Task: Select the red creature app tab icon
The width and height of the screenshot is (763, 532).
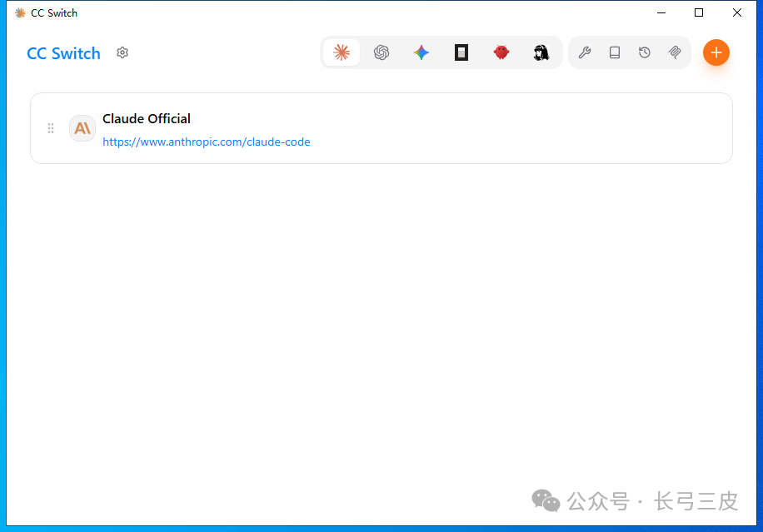Action: pos(501,52)
